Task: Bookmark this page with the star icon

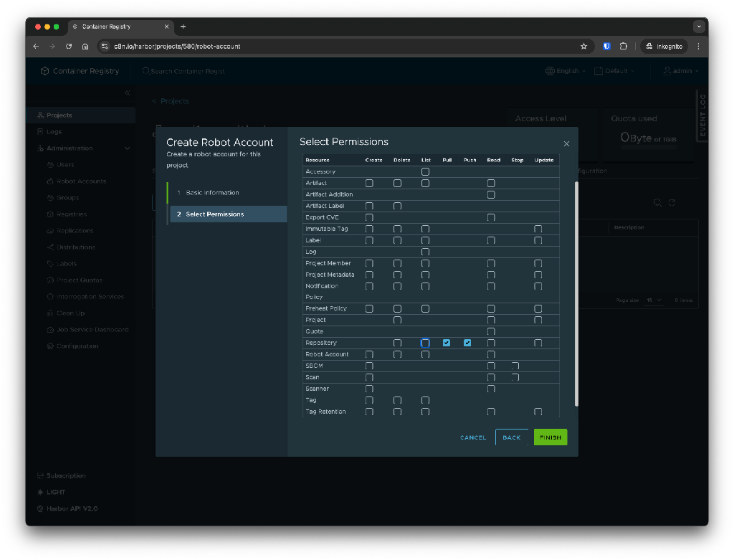Action: (583, 47)
